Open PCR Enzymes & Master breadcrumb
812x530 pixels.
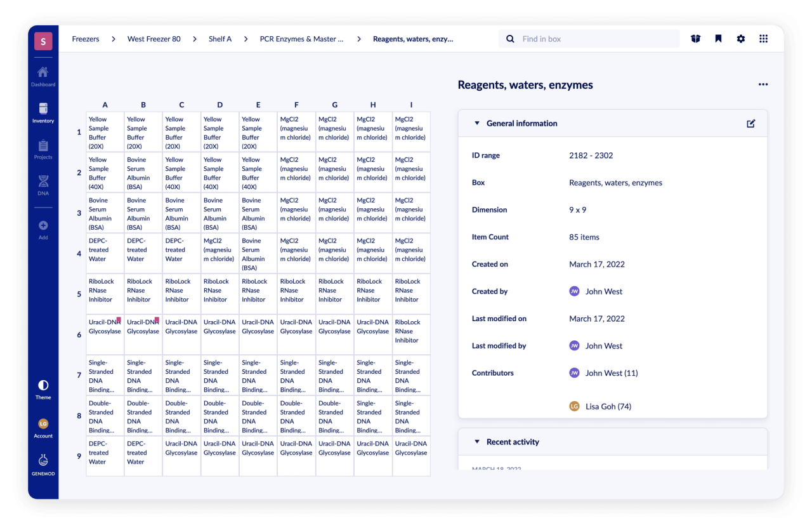pos(301,39)
